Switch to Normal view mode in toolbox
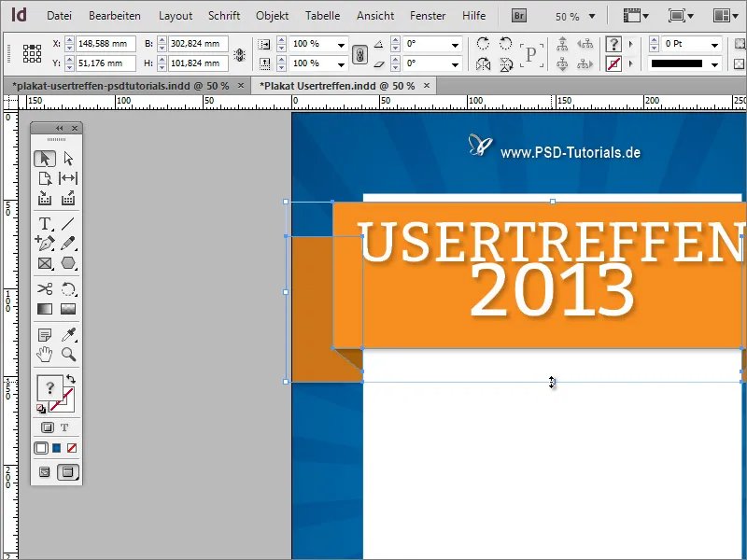This screenshot has width=747, height=560. [44, 472]
